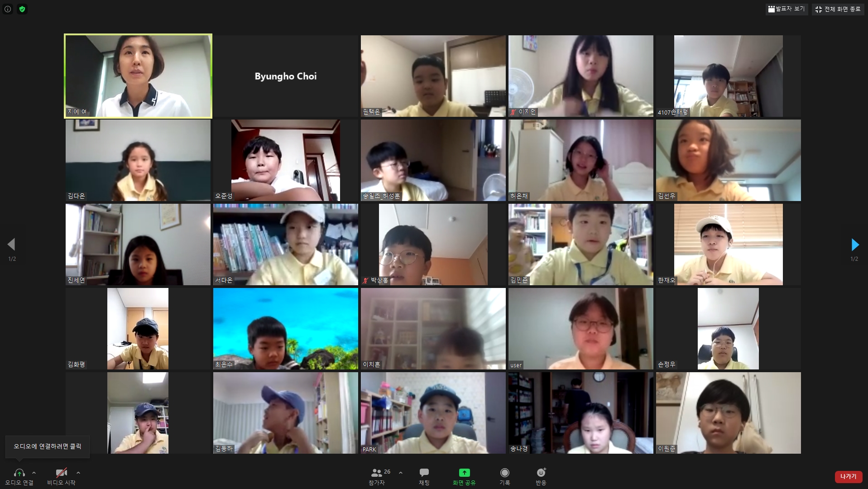Go to next page of participants
The height and width of the screenshot is (489, 868).
click(x=855, y=245)
